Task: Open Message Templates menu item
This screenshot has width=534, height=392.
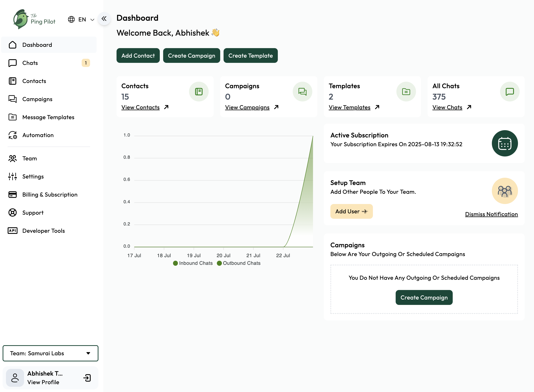Action: point(49,117)
